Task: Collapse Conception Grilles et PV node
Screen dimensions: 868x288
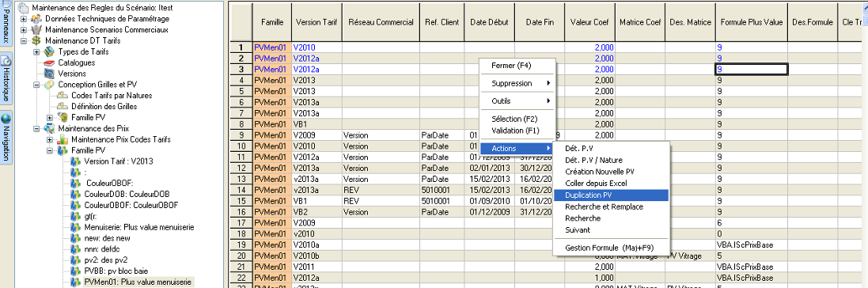Action: click(36, 84)
